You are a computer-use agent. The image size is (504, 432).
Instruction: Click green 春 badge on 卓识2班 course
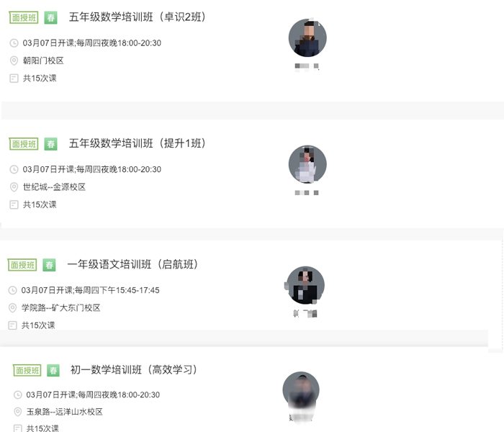click(50, 18)
